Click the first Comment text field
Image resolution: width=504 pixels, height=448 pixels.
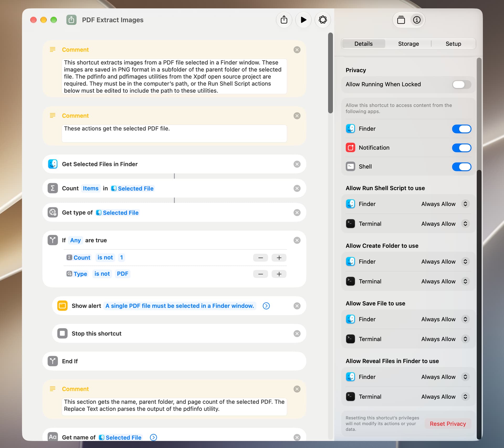[174, 76]
